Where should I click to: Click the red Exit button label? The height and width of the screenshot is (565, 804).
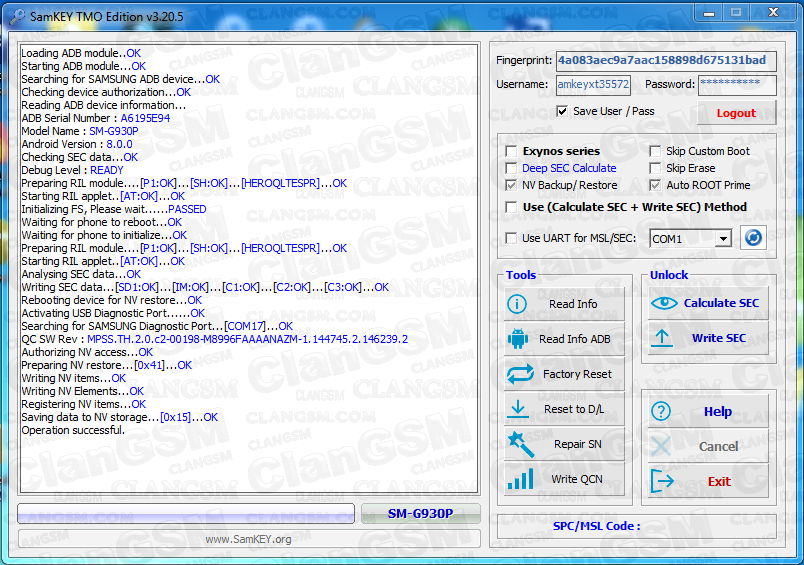719,481
